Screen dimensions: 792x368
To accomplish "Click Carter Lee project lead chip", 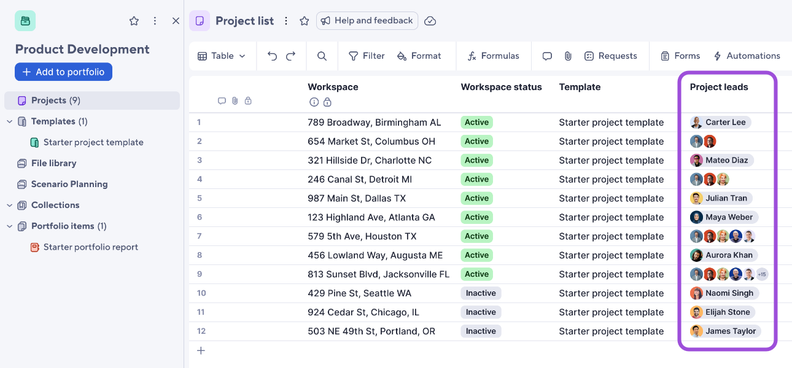I will pos(720,122).
